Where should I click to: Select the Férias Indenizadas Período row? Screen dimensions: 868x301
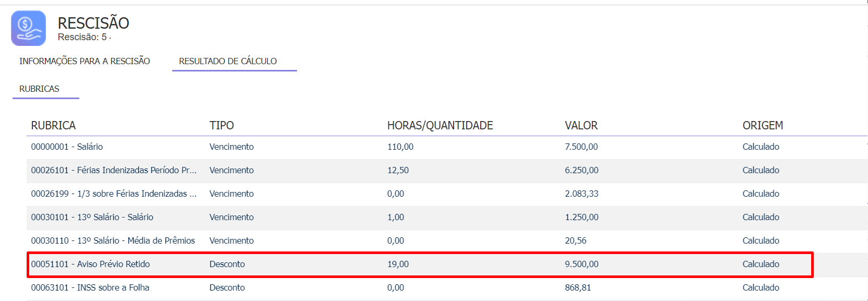pos(447,171)
